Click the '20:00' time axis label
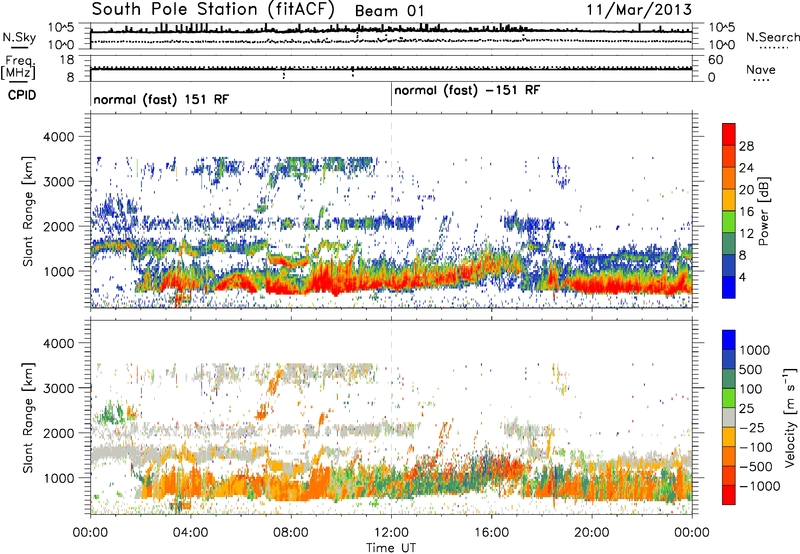This screenshot has width=800, height=554. tap(592, 533)
